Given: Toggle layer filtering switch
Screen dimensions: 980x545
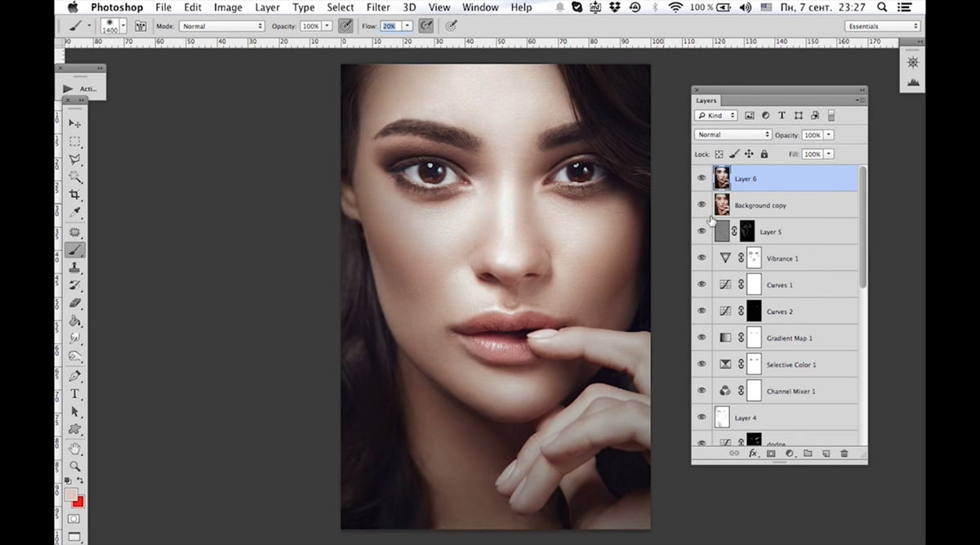Looking at the screenshot, I should [x=831, y=116].
